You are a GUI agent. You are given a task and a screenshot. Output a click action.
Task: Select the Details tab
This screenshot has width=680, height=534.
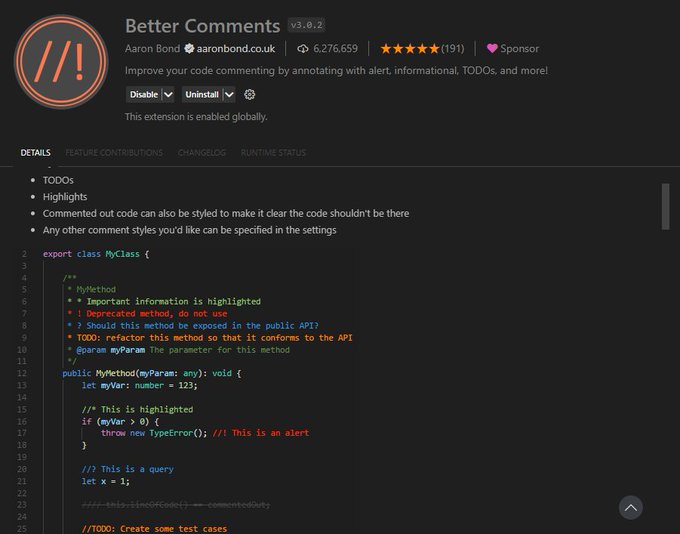pos(36,153)
